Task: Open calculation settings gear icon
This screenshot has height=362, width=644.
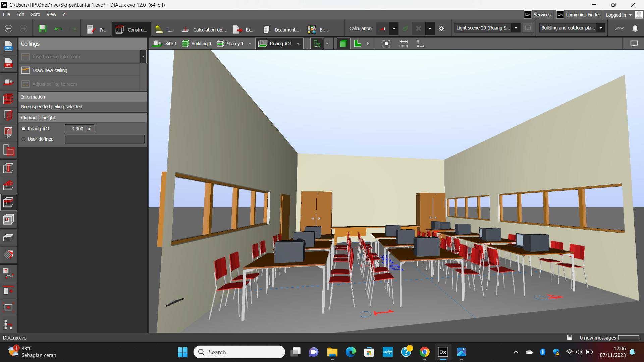Action: pyautogui.click(x=441, y=29)
